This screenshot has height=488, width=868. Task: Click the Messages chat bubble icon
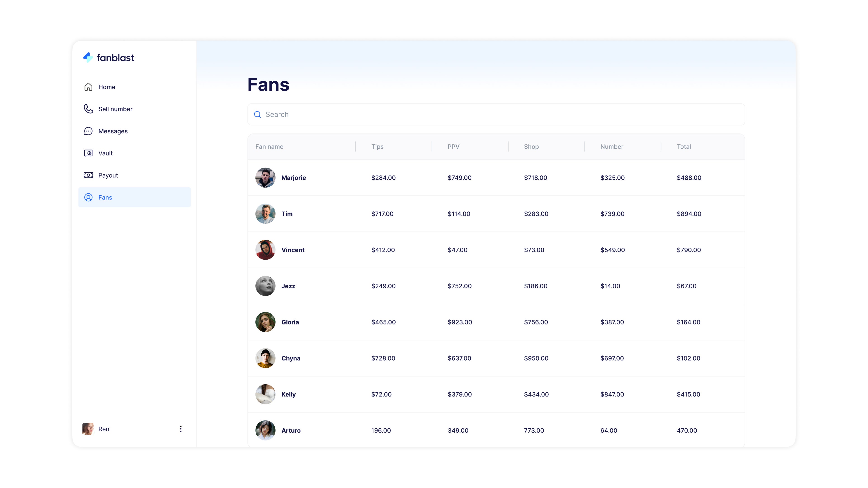(88, 131)
